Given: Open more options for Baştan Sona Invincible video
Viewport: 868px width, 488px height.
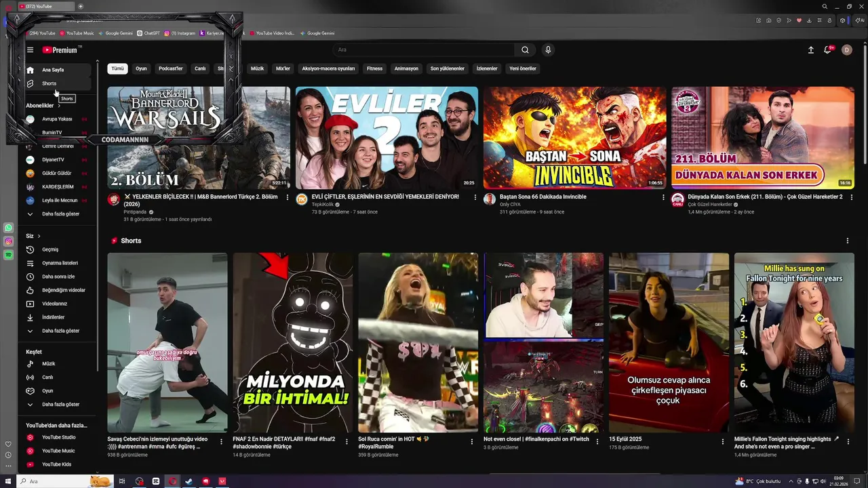Looking at the screenshot, I should 663,197.
